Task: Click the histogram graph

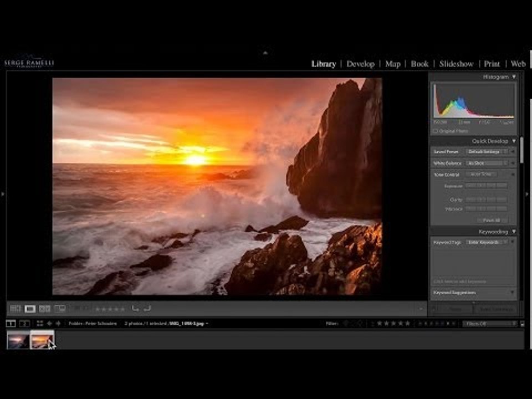Action: point(474,101)
